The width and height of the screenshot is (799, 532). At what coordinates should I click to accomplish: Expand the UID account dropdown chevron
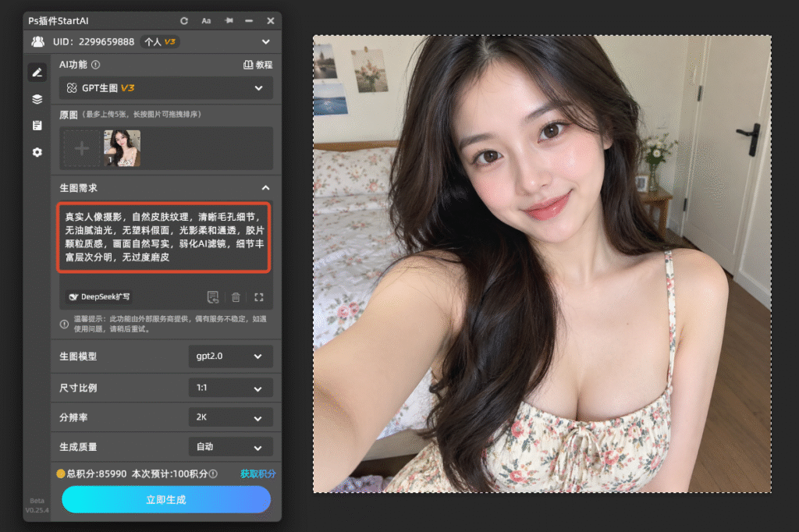click(266, 42)
